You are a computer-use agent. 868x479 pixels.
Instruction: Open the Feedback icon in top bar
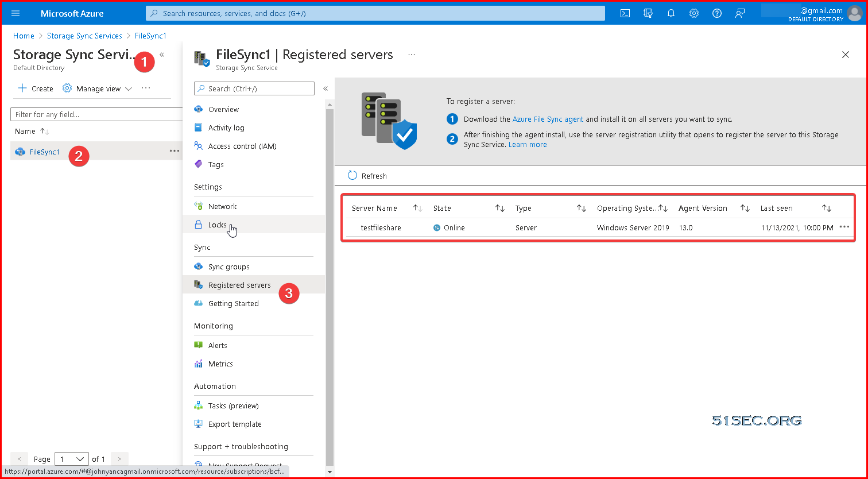click(740, 13)
